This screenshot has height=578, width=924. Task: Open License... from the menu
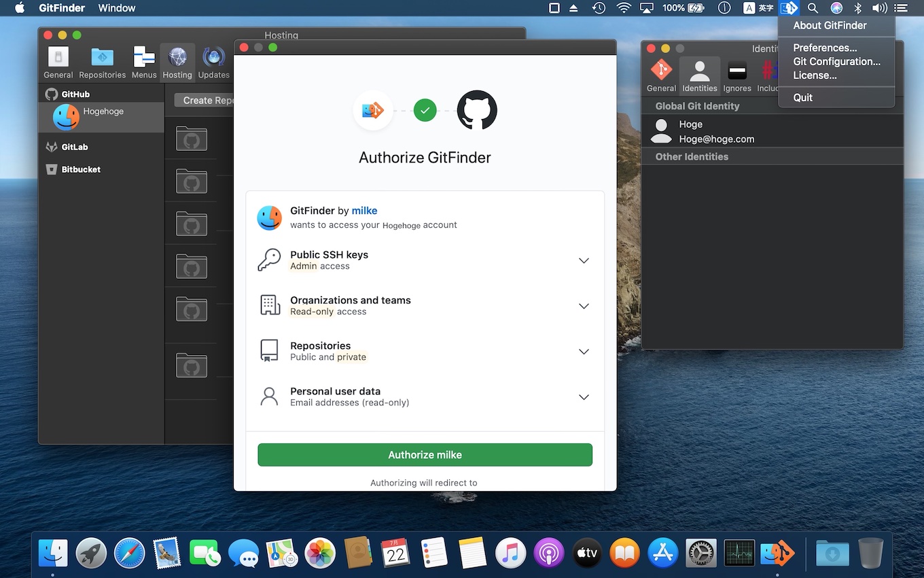[836, 75]
